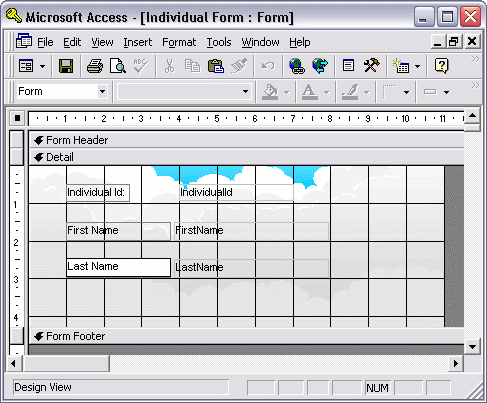Screen dimensions: 487x403
Task: Click the Fill/Back Color paint bucket
Action: (270, 92)
